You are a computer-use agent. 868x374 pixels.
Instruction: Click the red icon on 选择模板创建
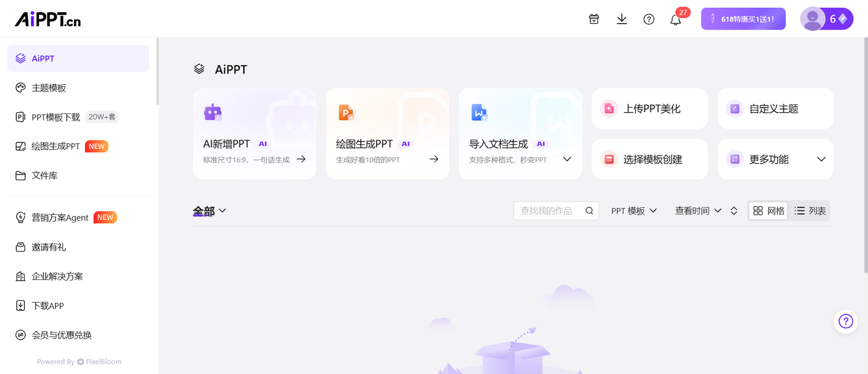pos(609,159)
